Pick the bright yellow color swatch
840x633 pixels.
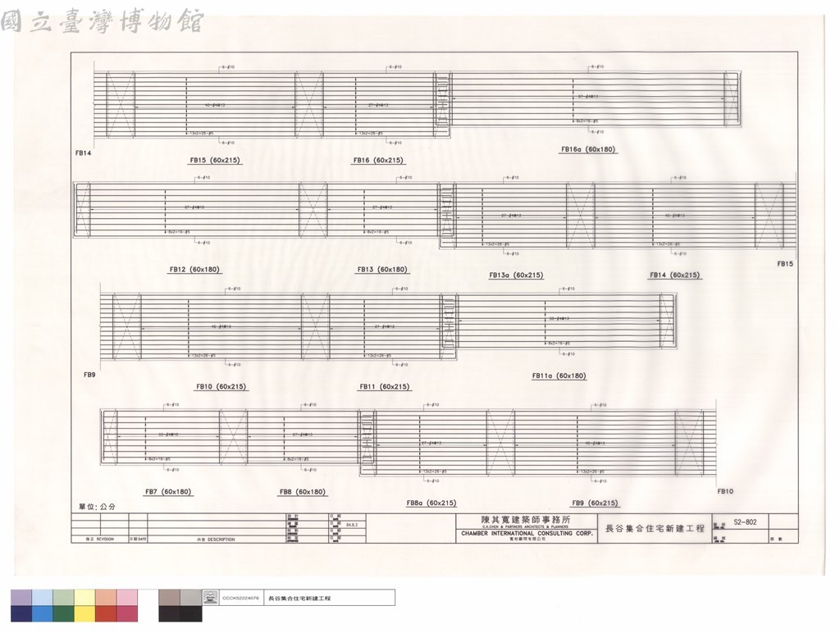pyautogui.click(x=84, y=613)
